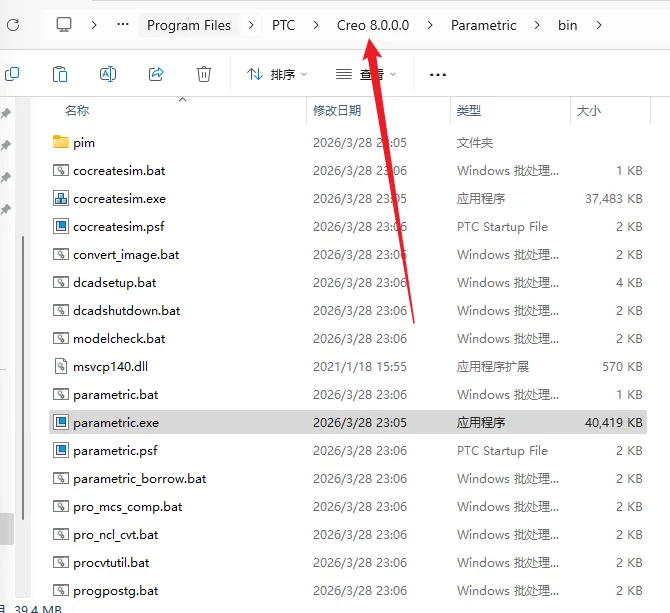Expand chevron after Creo 8.0.0.0
This screenshot has width=670, height=613.
pos(430,25)
